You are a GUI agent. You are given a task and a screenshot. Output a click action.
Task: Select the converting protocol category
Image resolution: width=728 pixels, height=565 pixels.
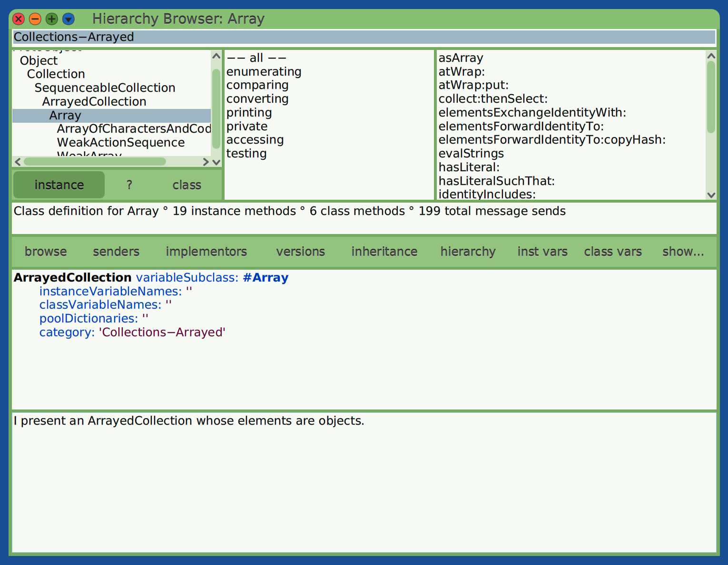pyautogui.click(x=257, y=98)
